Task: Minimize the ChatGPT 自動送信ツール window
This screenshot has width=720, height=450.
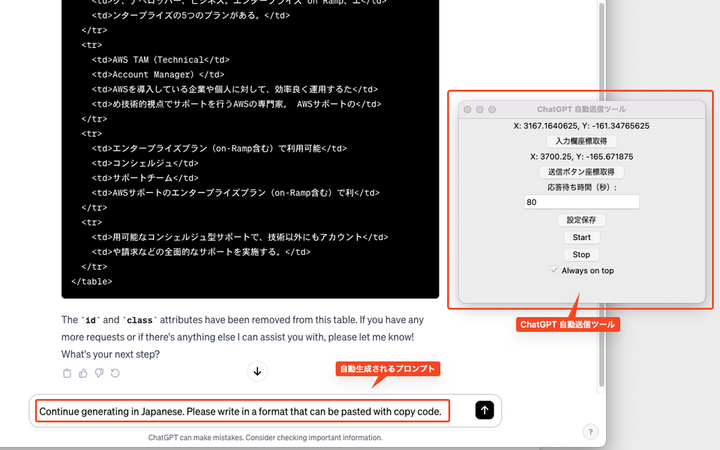Action: [x=480, y=109]
